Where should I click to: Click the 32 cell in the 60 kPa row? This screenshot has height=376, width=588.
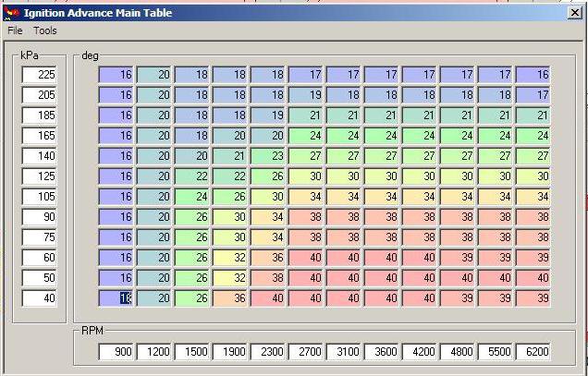(x=231, y=258)
